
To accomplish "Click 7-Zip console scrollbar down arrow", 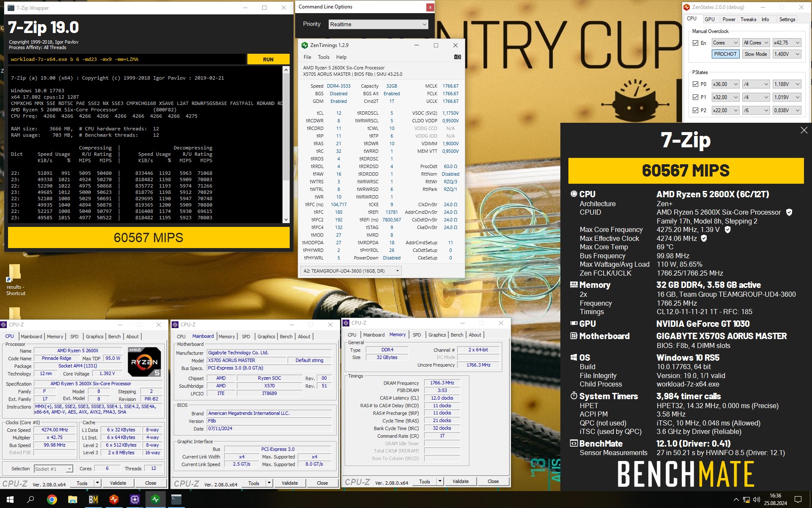I will (x=286, y=219).
